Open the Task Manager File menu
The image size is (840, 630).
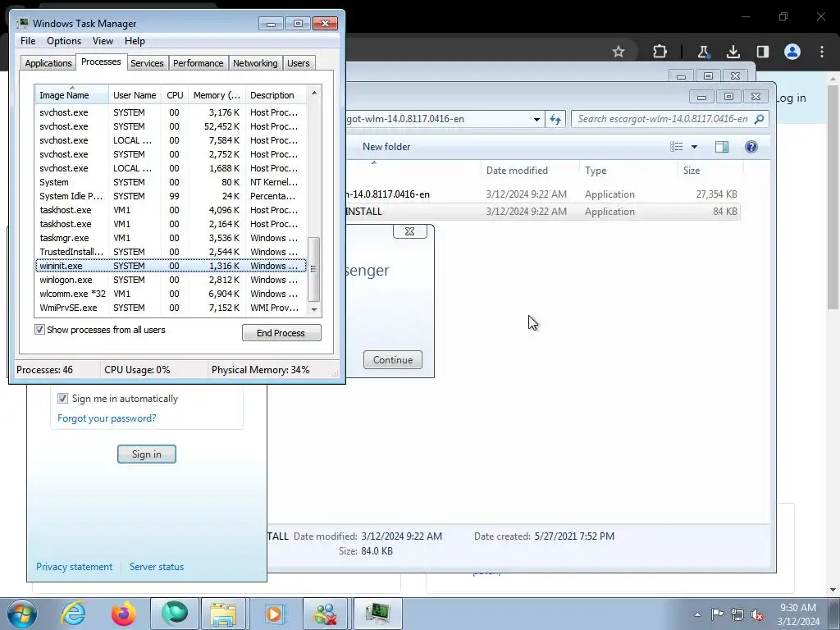[28, 41]
